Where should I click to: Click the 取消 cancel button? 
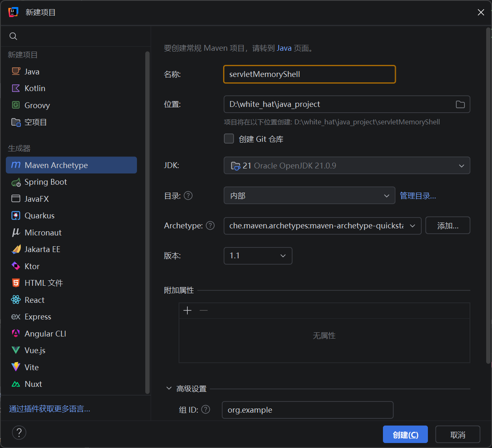click(x=457, y=435)
